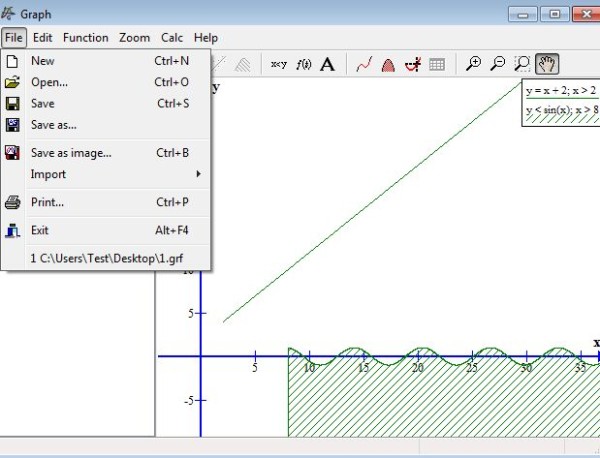Toggle the Move graph hand tool
The width and height of the screenshot is (600, 458).
pyautogui.click(x=547, y=64)
